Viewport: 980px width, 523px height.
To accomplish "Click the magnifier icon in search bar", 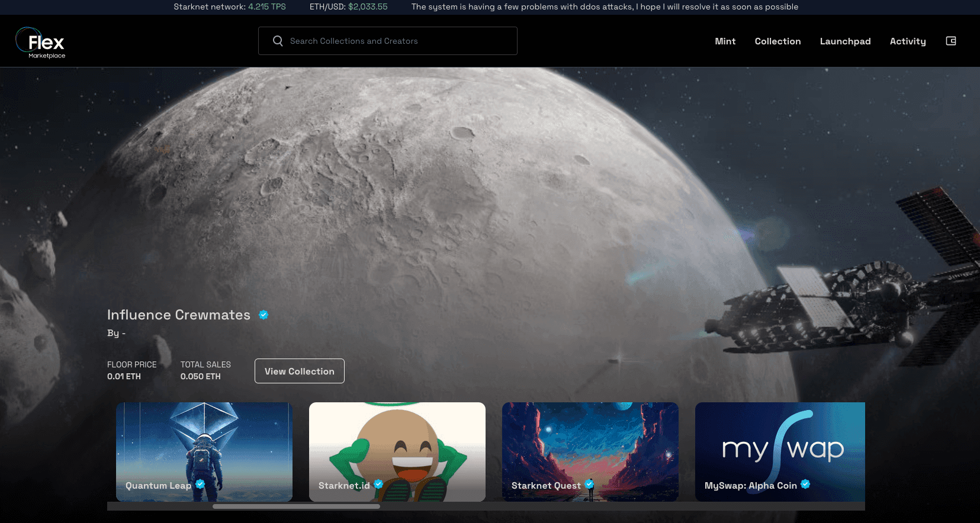I will [x=278, y=41].
